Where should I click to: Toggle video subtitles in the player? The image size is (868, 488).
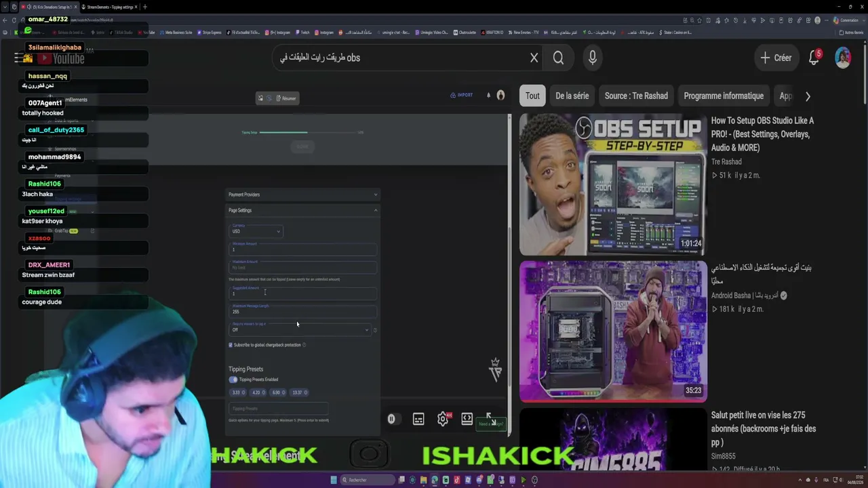418,420
